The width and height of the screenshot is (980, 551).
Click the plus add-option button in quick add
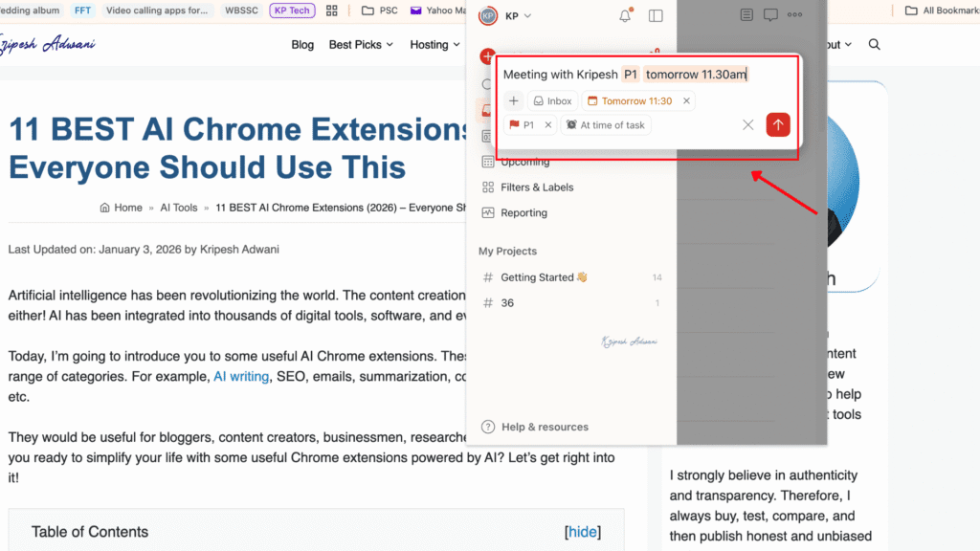[x=514, y=100]
